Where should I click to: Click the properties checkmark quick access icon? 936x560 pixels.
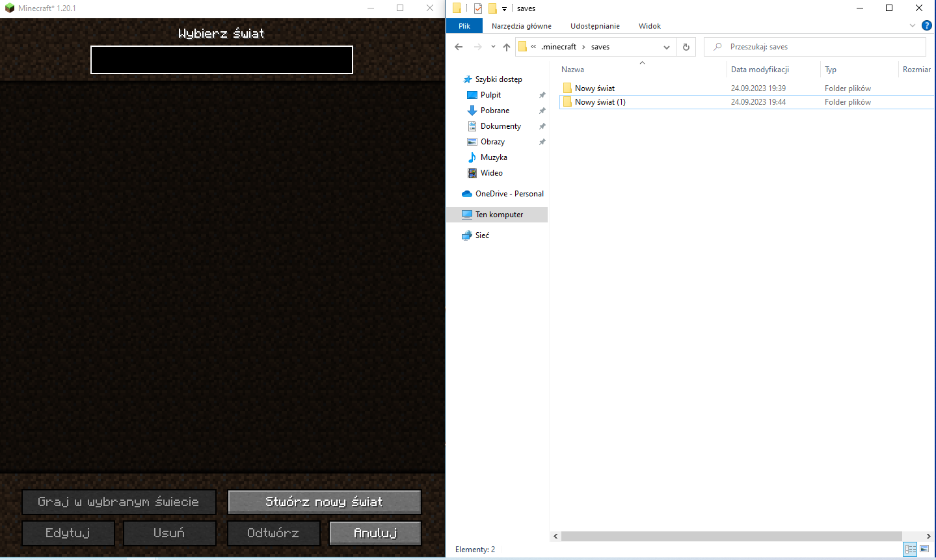(x=478, y=8)
